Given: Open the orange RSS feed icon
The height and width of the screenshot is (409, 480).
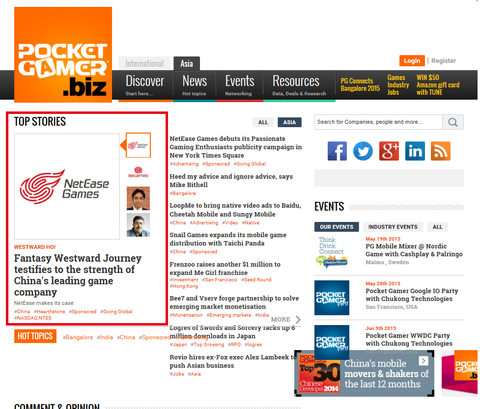Looking at the screenshot, I should [x=441, y=151].
